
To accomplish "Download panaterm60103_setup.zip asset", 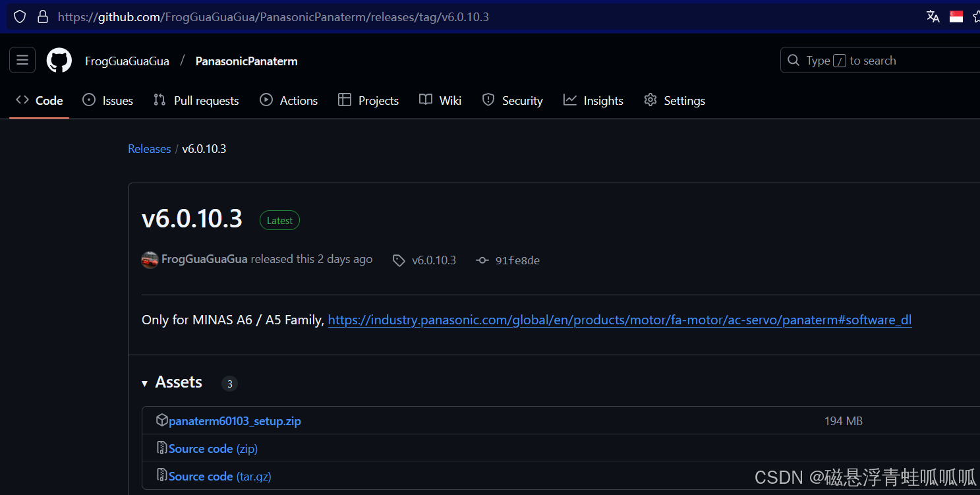I will [235, 421].
